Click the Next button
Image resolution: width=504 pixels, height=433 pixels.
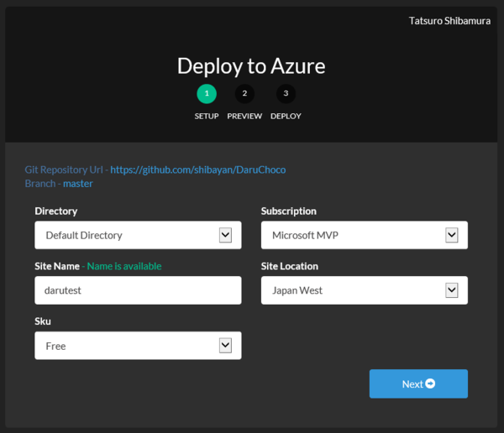point(418,383)
